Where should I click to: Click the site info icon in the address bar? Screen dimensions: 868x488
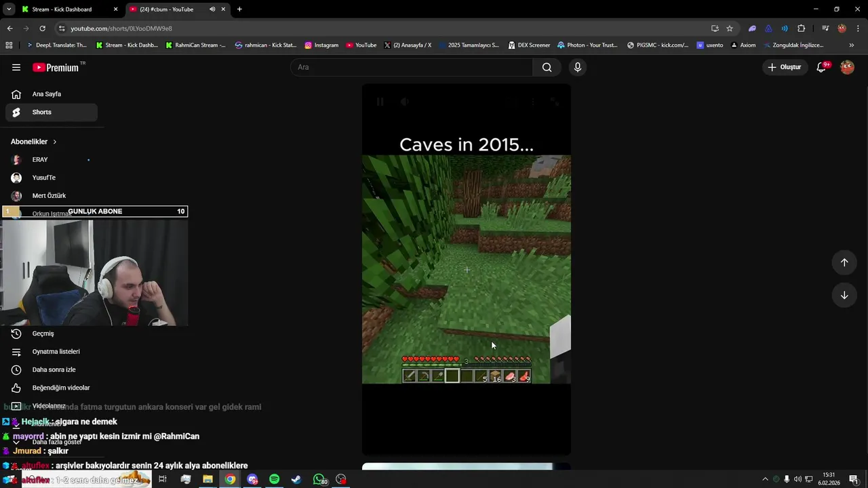click(x=62, y=28)
